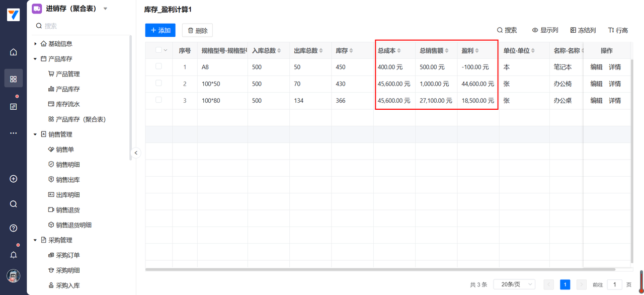This screenshot has width=644, height=295.
Task: Open 销售单 in the sidebar menu
Action: pyautogui.click(x=65, y=150)
